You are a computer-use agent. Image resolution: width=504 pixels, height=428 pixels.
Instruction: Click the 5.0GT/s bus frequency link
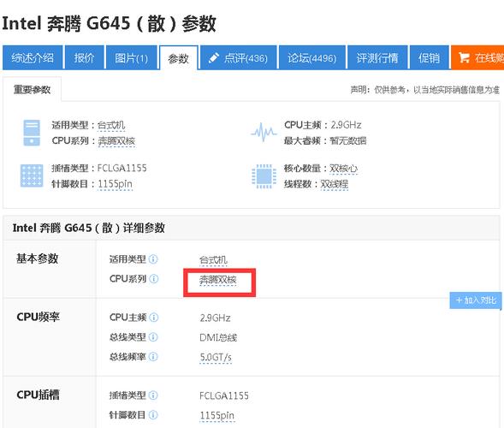tap(216, 357)
